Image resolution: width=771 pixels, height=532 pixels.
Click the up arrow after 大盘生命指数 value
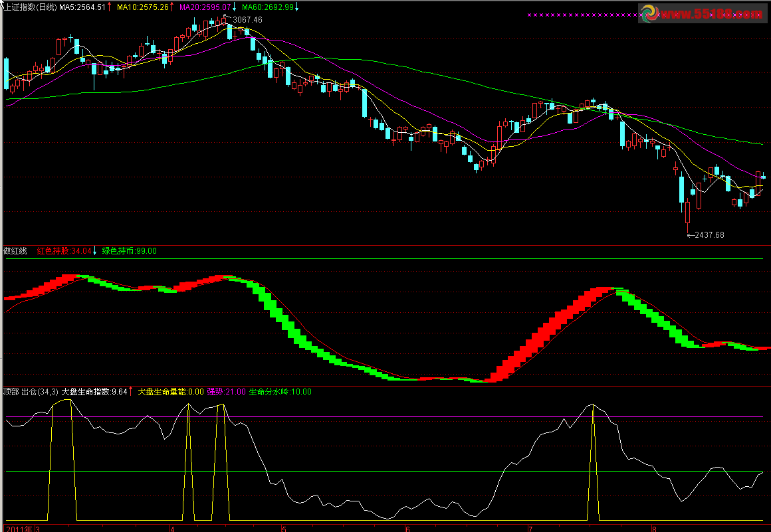(130, 392)
